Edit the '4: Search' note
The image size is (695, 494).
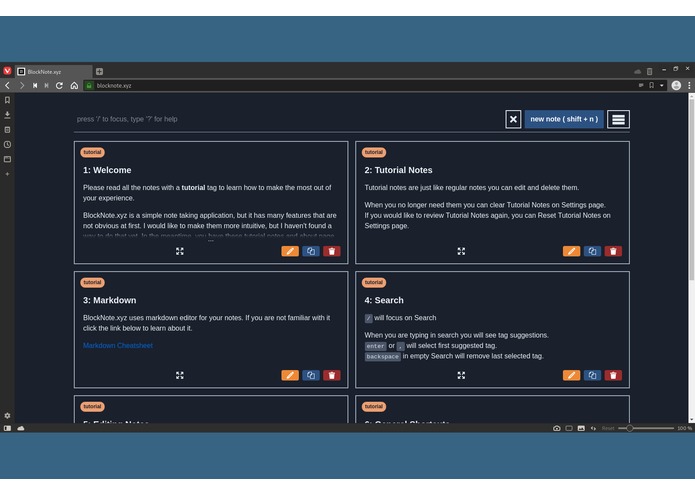point(571,375)
